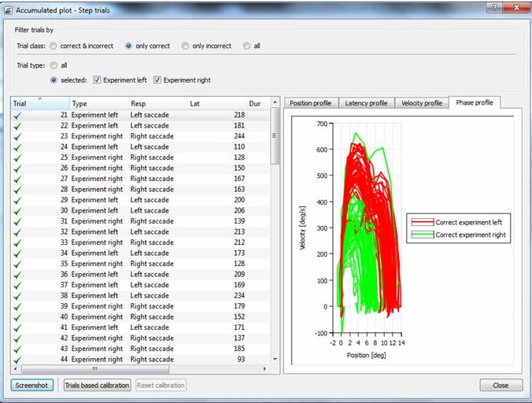Screen dimensions: 532x403
Task: Sort by Type column header
Action: click(x=98, y=103)
